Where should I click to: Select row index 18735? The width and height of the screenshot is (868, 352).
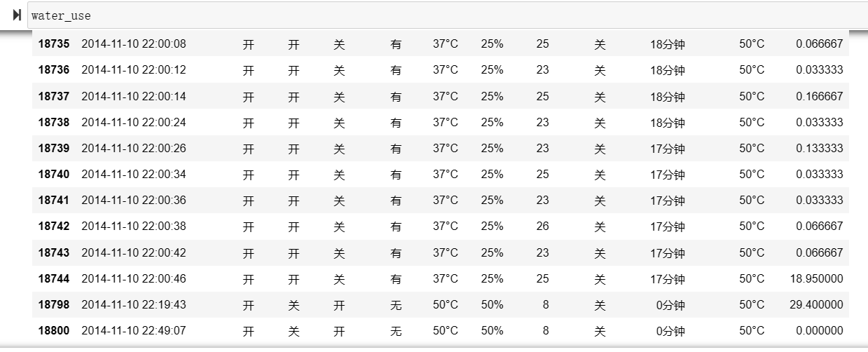click(x=54, y=43)
